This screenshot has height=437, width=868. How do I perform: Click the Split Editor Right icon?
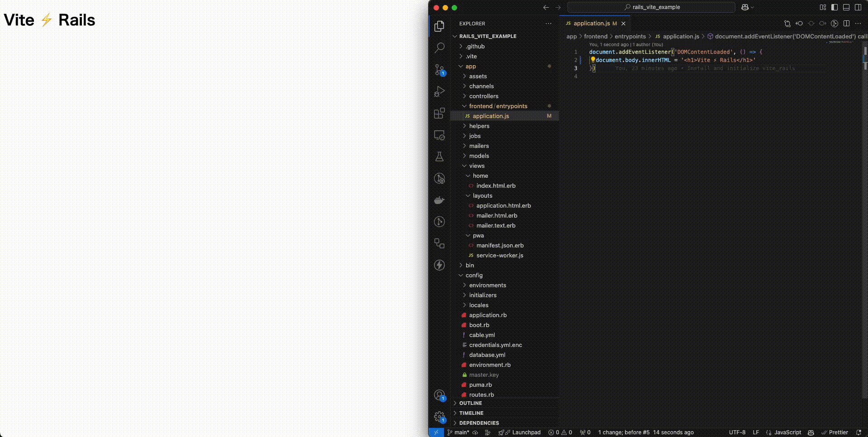[846, 24]
